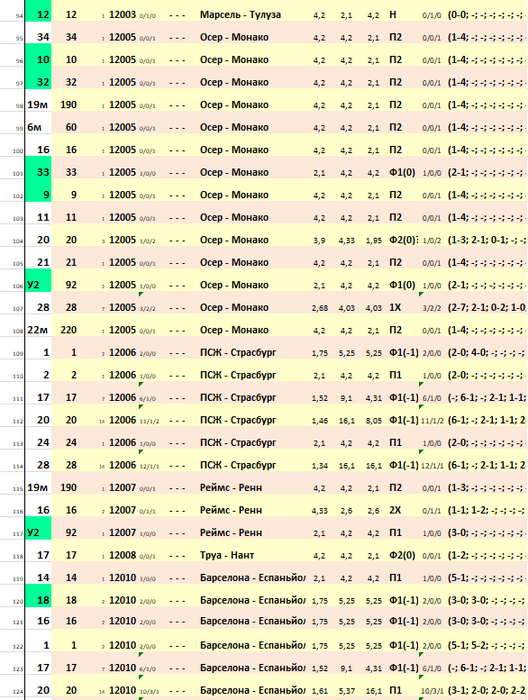The image size is (528, 700).
Task: Select the Ф2(0) cell in row 118
Action: (x=402, y=555)
